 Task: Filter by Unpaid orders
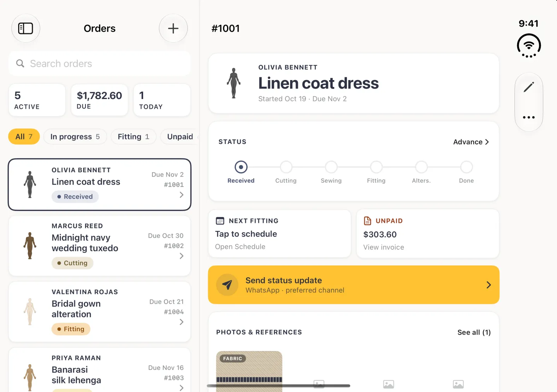tap(180, 137)
